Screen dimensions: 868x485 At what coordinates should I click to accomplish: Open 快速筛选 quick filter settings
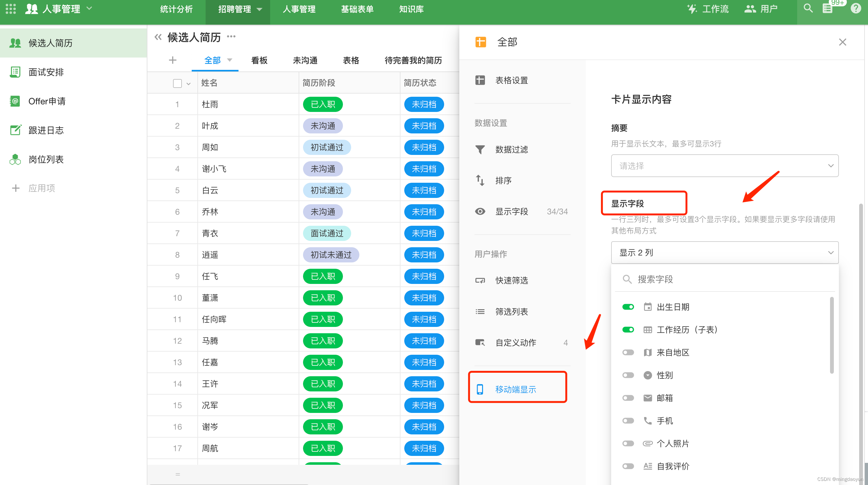pos(512,280)
